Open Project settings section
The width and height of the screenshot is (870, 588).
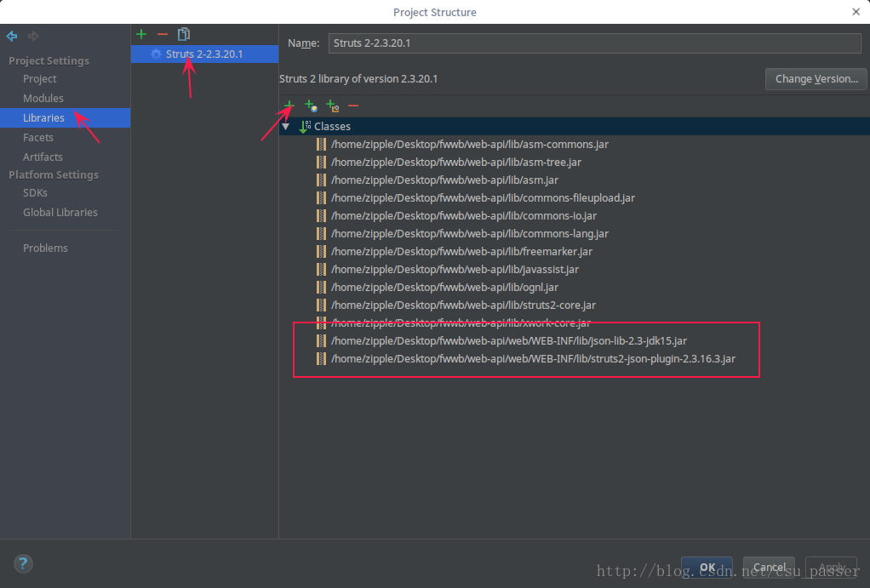[39, 79]
